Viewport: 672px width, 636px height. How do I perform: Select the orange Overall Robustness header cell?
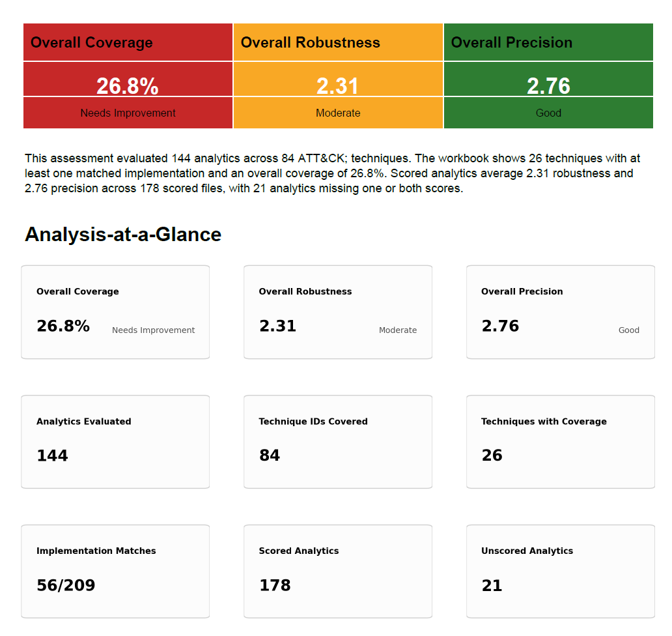pyautogui.click(x=338, y=42)
